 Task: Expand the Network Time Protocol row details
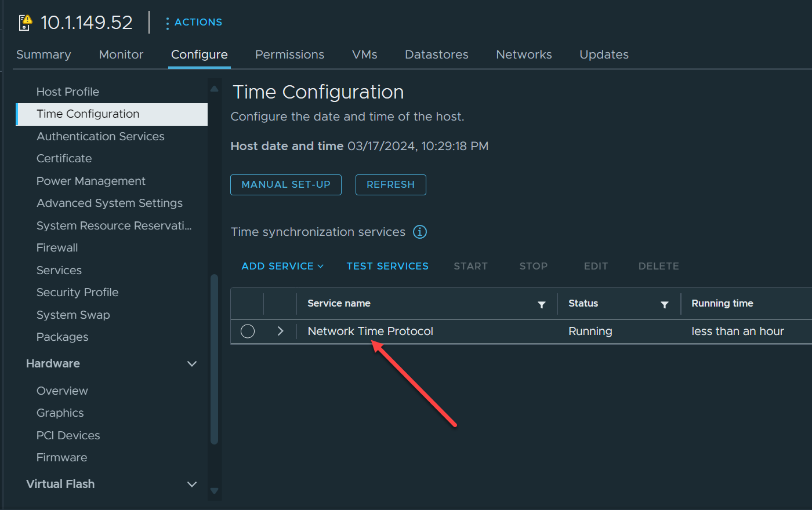(281, 331)
